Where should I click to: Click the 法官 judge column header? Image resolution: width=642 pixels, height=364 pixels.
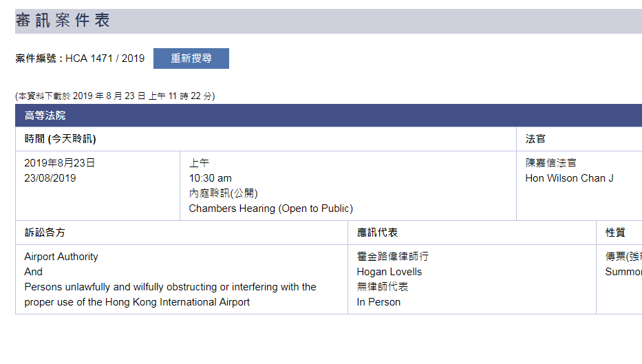(535, 139)
